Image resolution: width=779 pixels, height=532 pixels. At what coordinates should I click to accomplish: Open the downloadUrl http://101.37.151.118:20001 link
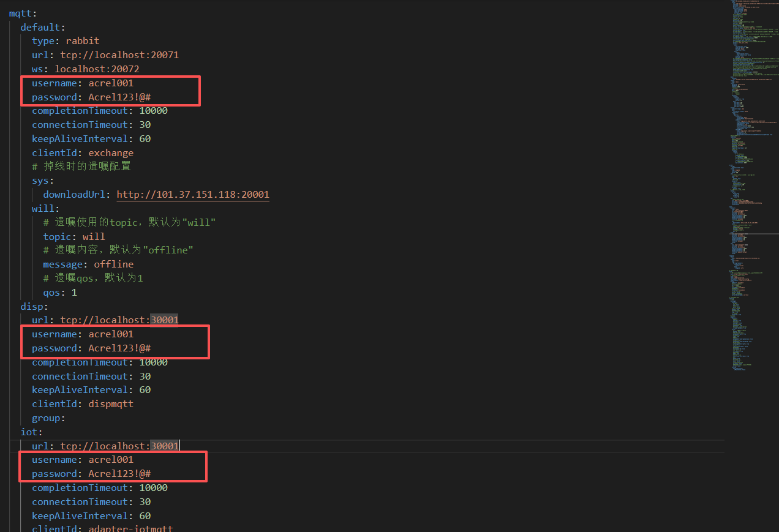pyautogui.click(x=192, y=195)
